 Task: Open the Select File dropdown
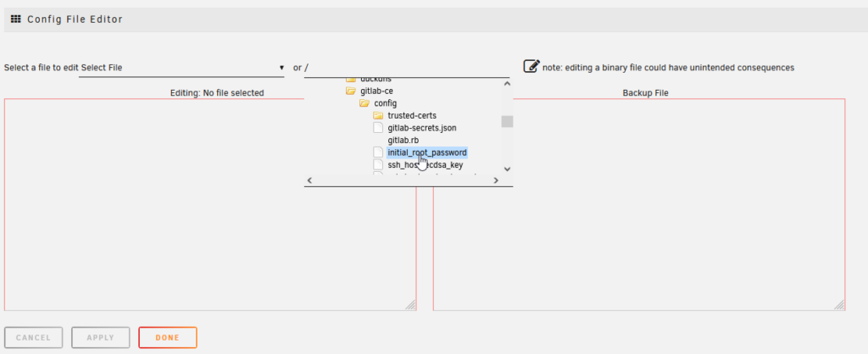[182, 68]
